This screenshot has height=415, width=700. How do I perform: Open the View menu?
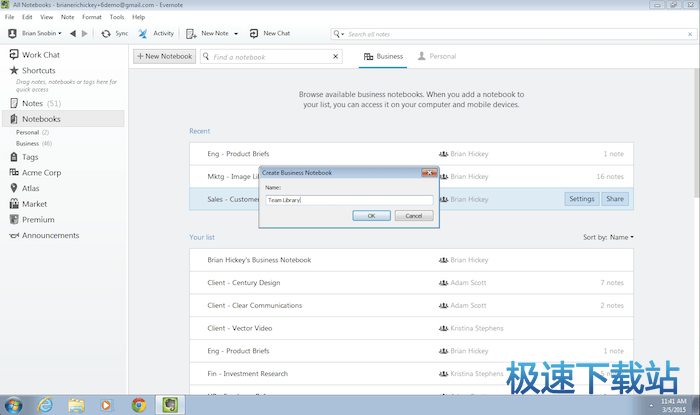(46, 17)
